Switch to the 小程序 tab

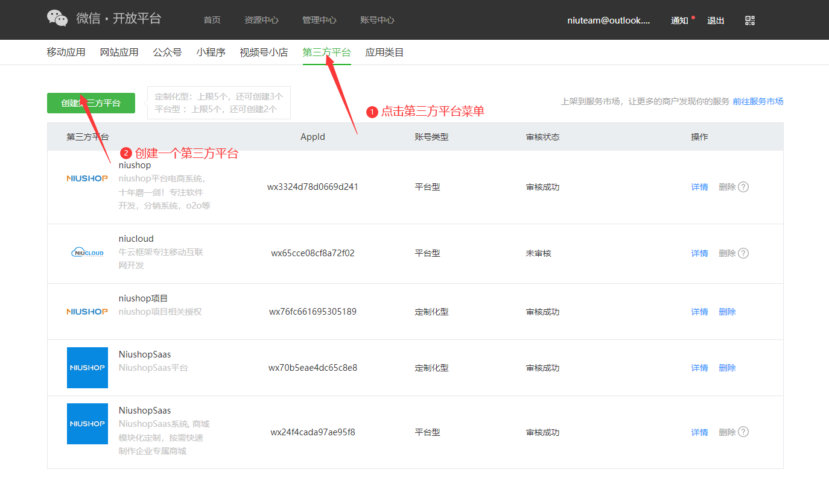pyautogui.click(x=211, y=52)
